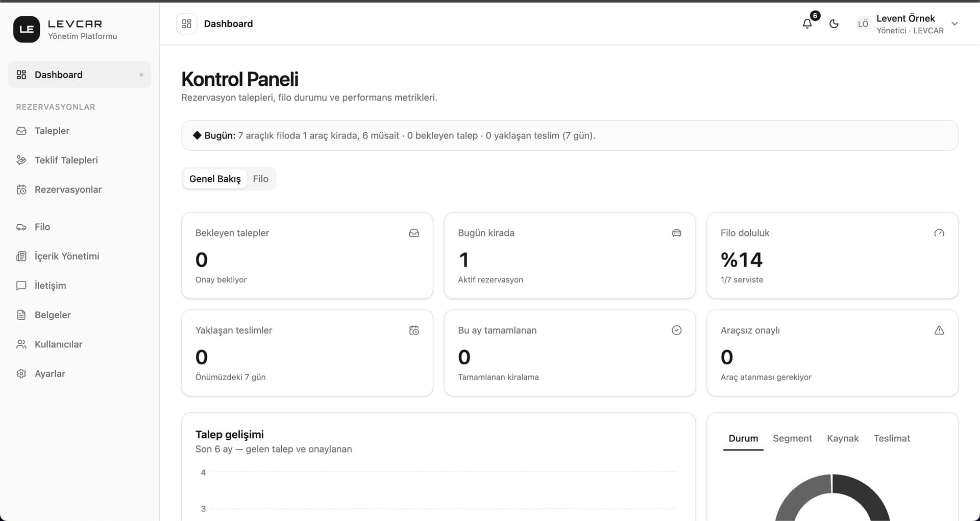
Task: Switch to the Teslimat chart tab
Action: pos(892,438)
